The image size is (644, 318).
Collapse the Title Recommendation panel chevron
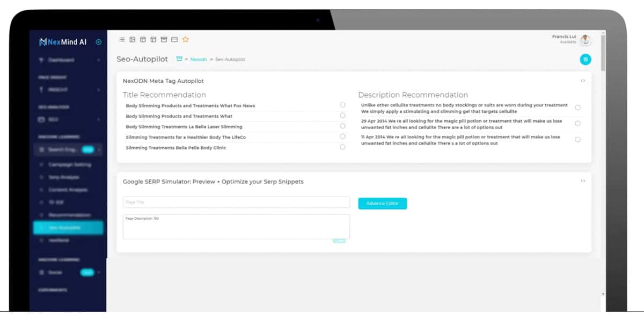[x=583, y=81]
